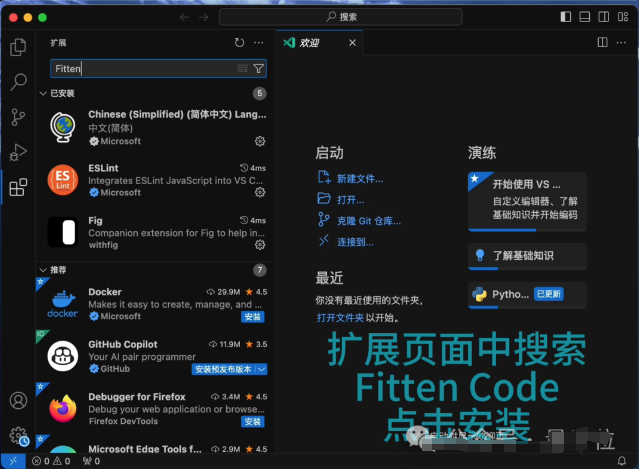Image resolution: width=639 pixels, height=469 pixels.
Task: Open the Accounts menu icon
Action: point(18,401)
